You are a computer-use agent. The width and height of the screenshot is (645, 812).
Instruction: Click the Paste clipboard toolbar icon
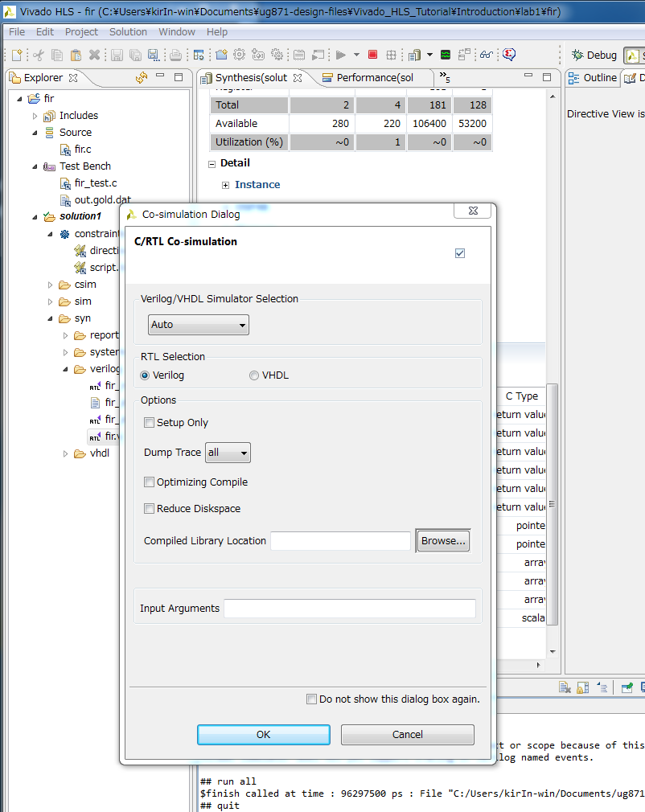pyautogui.click(x=76, y=55)
